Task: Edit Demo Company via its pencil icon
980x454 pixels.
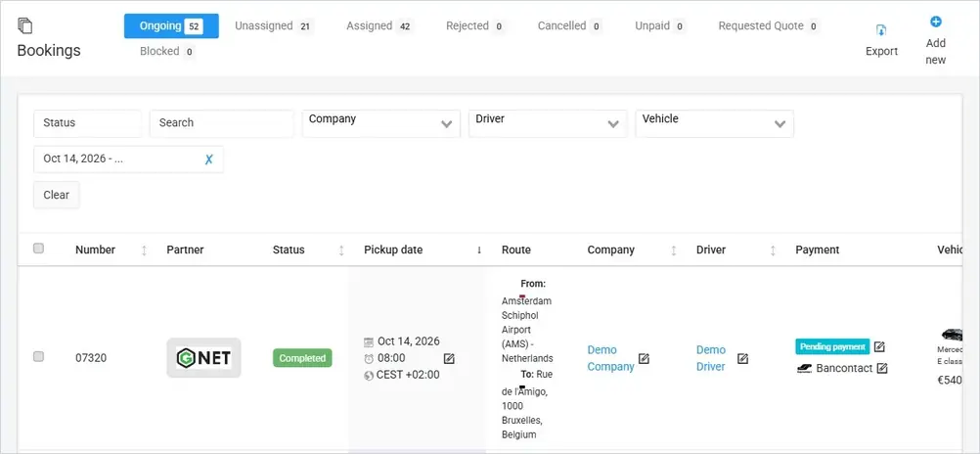Action: tap(644, 358)
